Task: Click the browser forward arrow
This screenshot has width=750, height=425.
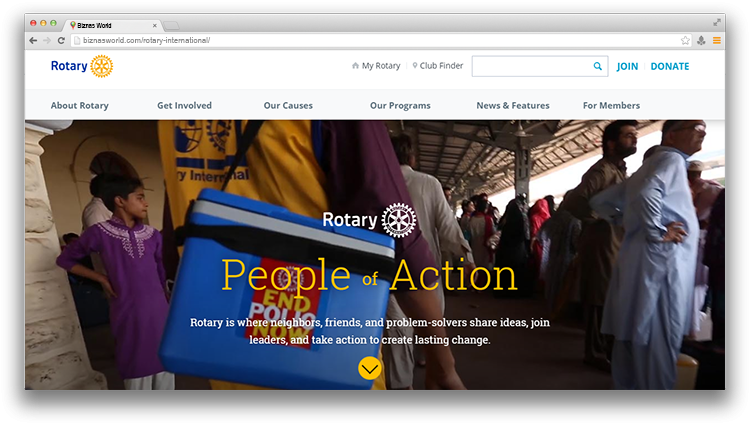Action: (x=47, y=41)
